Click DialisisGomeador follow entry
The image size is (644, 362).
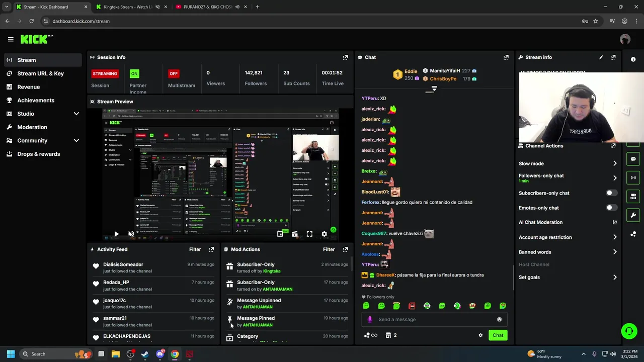click(154, 267)
